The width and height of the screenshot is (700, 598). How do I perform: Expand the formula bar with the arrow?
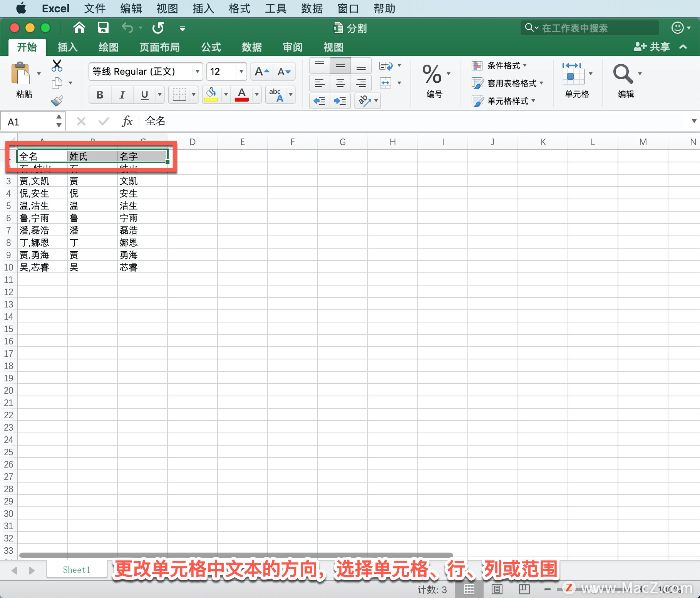694,121
